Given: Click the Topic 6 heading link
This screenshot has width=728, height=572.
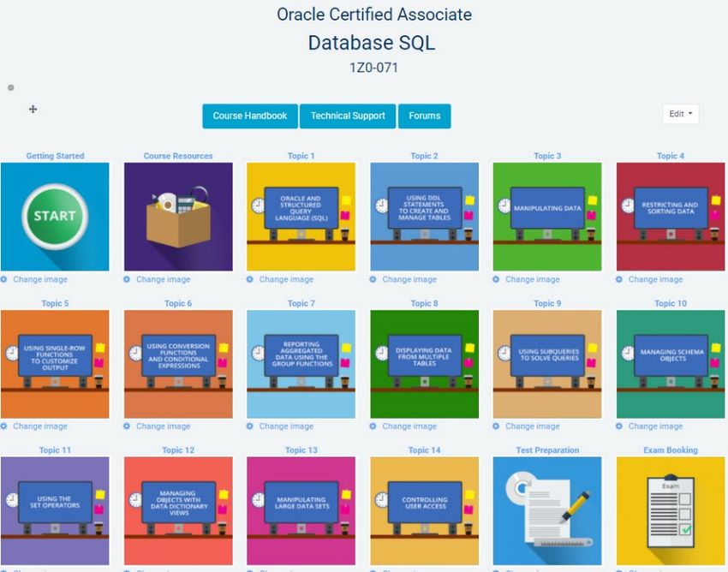Looking at the screenshot, I should 178,303.
